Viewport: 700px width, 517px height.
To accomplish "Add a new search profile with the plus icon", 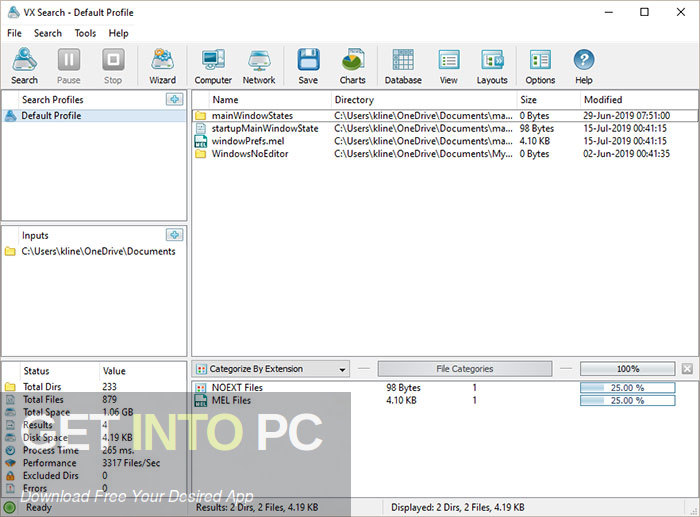I will point(174,99).
